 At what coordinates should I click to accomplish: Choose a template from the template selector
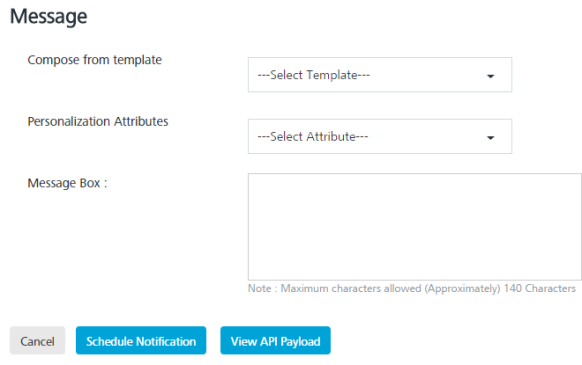click(x=380, y=75)
